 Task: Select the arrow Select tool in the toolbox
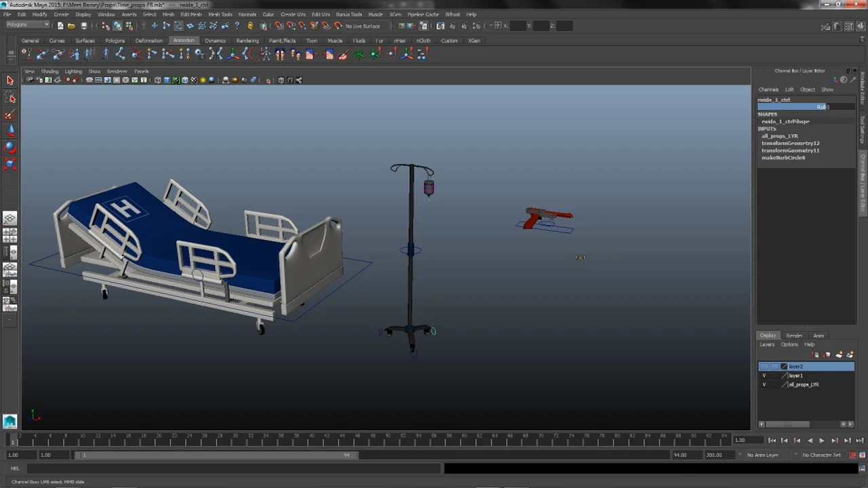(10, 81)
